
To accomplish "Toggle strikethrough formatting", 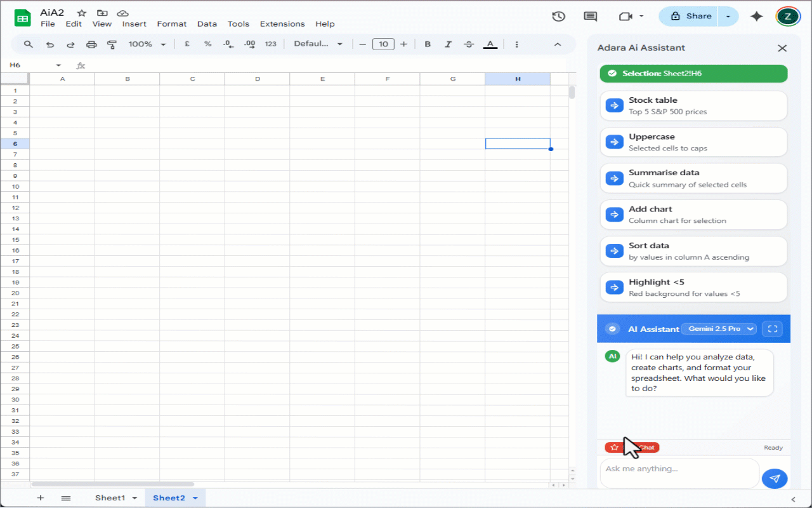I will (x=469, y=44).
